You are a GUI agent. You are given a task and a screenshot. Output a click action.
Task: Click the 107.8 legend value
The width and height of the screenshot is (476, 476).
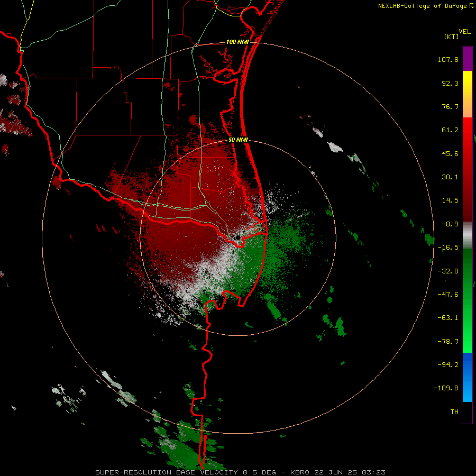click(x=448, y=59)
